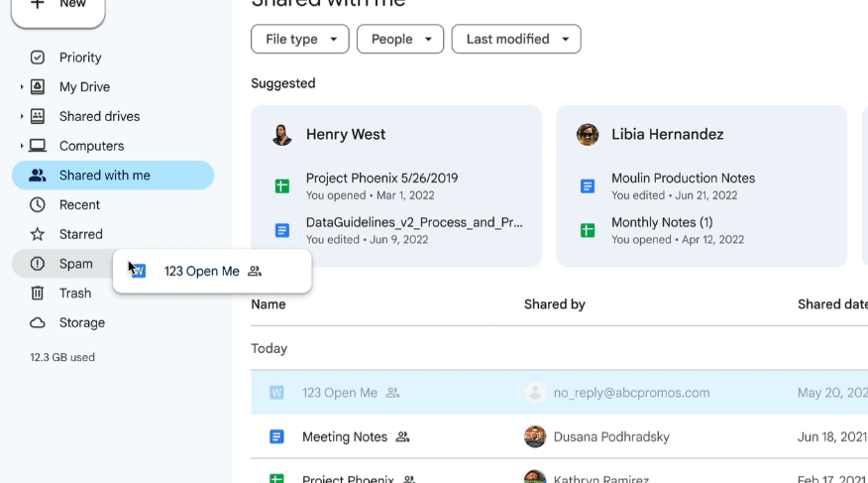Click the Trash bin icon
Image resolution: width=868 pixels, height=483 pixels.
[38, 294]
